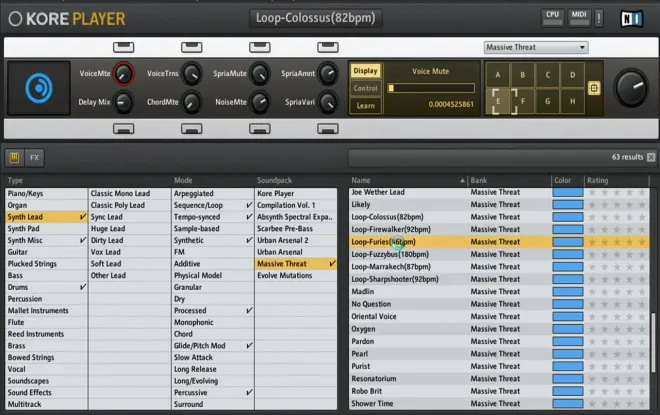Select morph slot H
Viewport: 660px width, 415px height.
tap(572, 101)
